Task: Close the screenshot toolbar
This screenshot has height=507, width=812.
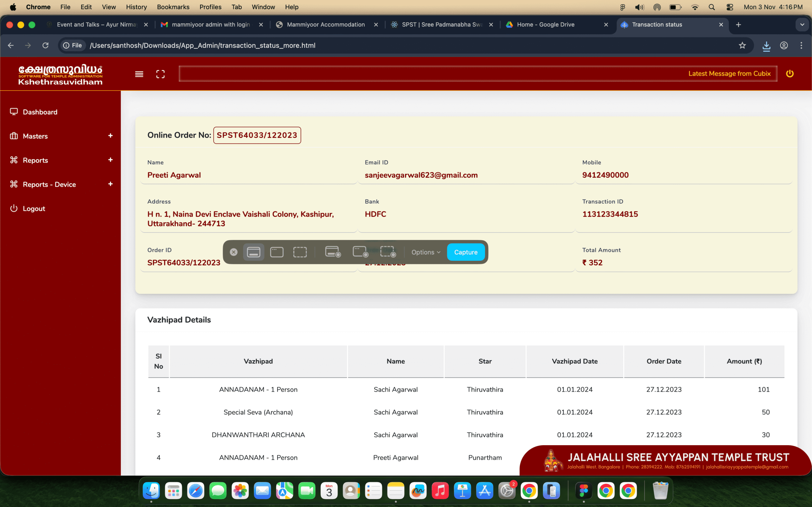Action: coord(233,252)
